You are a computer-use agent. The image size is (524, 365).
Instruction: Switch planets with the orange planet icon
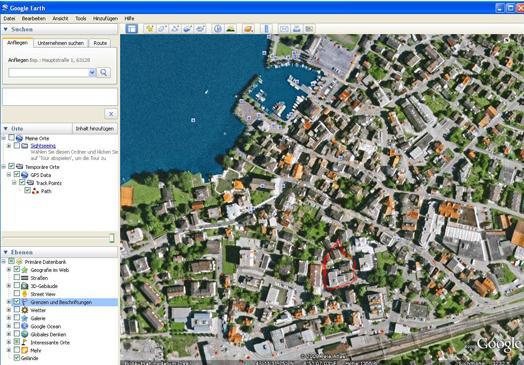point(248,28)
